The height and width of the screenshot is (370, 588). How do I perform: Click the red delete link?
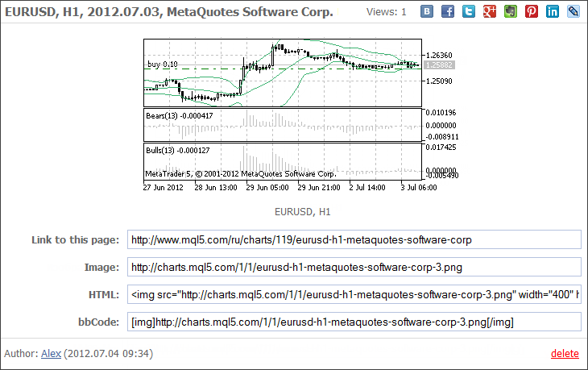point(565,354)
